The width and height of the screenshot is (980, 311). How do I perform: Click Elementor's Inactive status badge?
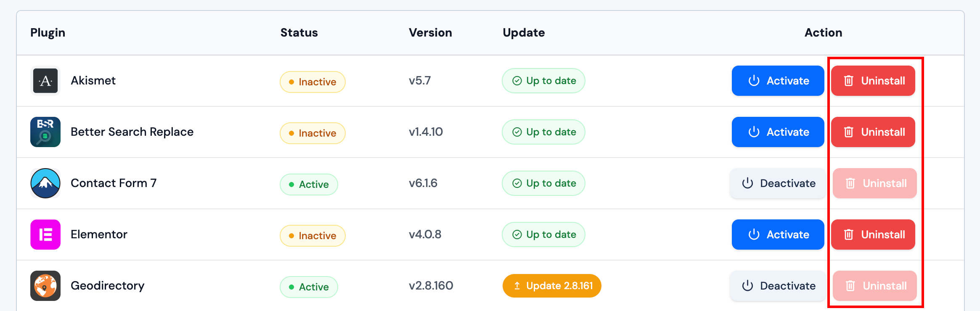pyautogui.click(x=313, y=236)
